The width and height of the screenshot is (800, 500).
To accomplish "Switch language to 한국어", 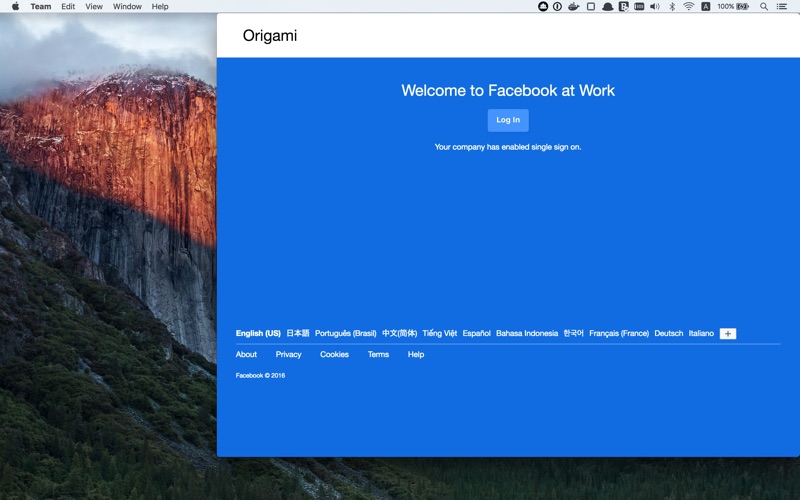I will click(573, 333).
